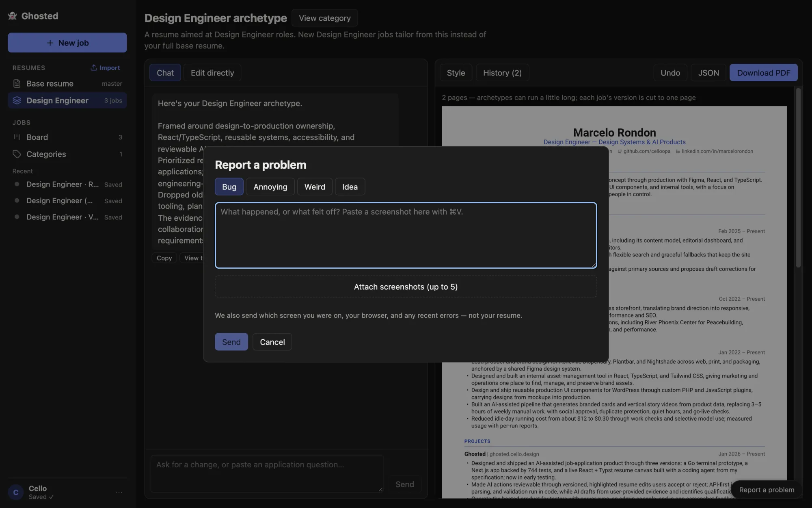
Task: Switch to the Chat tab
Action: [165, 73]
